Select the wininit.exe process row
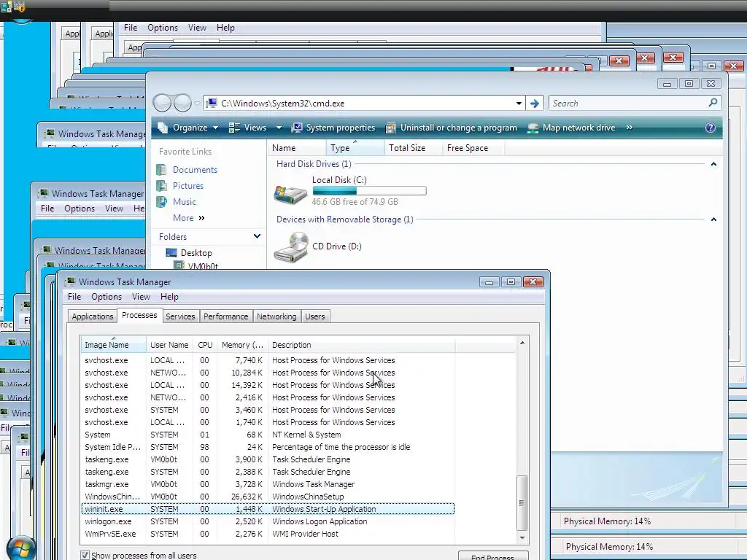Image resolution: width=747 pixels, height=560 pixels. [268, 509]
